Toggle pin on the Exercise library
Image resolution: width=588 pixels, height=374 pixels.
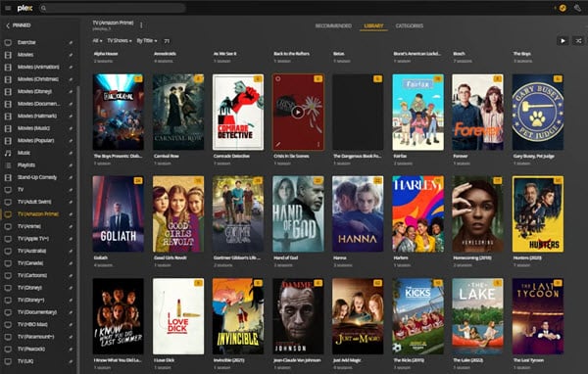click(71, 43)
